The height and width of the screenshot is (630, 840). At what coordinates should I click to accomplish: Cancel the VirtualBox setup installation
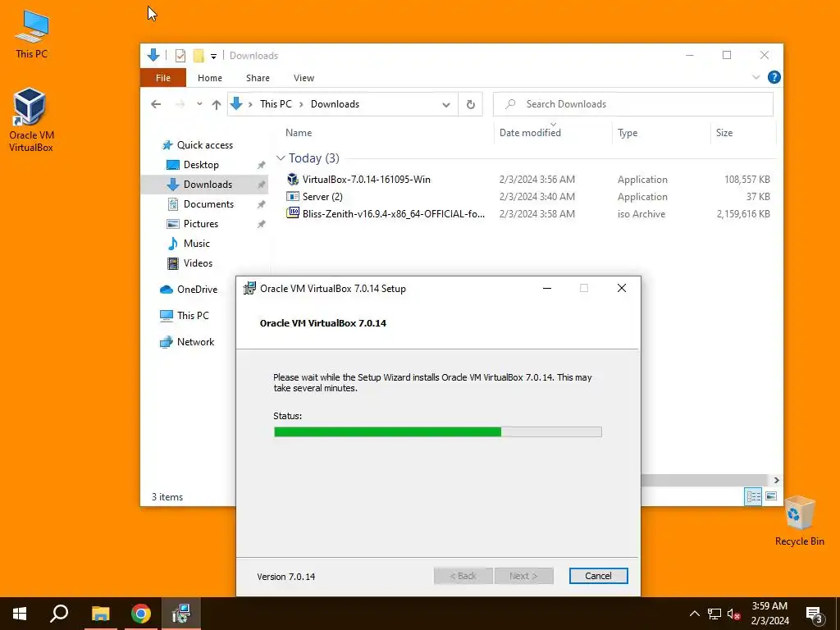click(598, 576)
